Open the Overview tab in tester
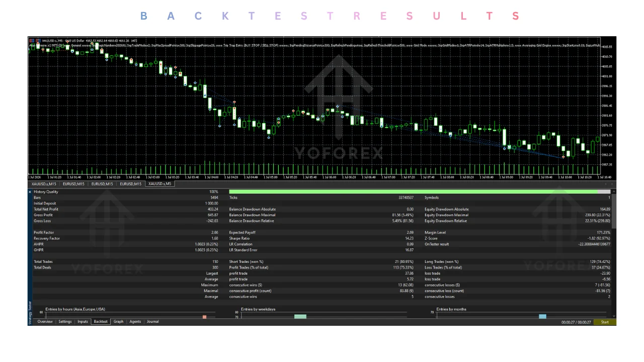Screen dimensions: 644x362 45,322
